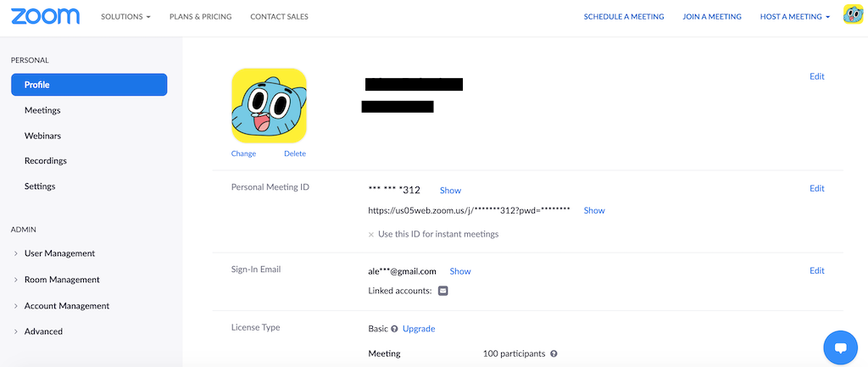Screen dimensions: 868x367
Task: Open the Solutions dropdown
Action: point(125,17)
